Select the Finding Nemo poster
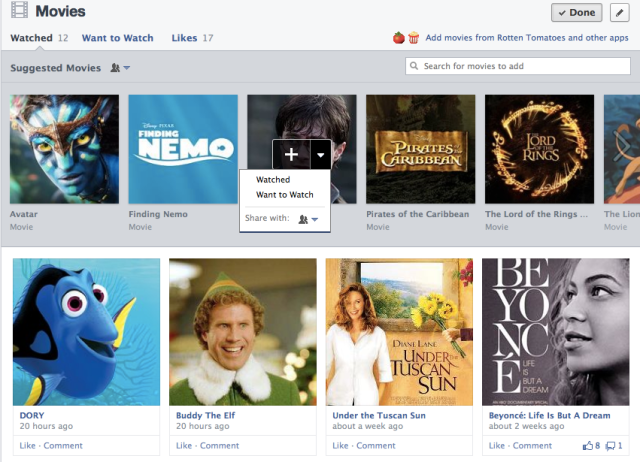Image resolution: width=640 pixels, height=462 pixels. point(183,149)
